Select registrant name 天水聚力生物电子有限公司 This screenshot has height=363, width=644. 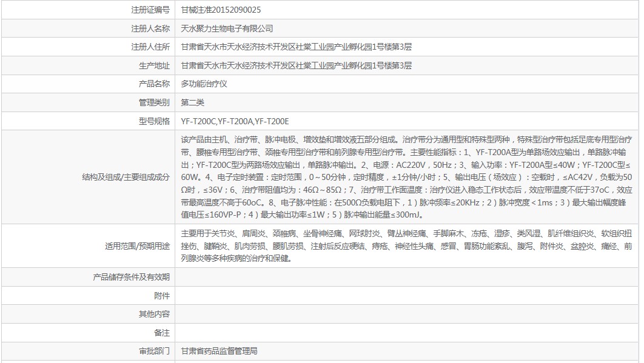[227, 28]
